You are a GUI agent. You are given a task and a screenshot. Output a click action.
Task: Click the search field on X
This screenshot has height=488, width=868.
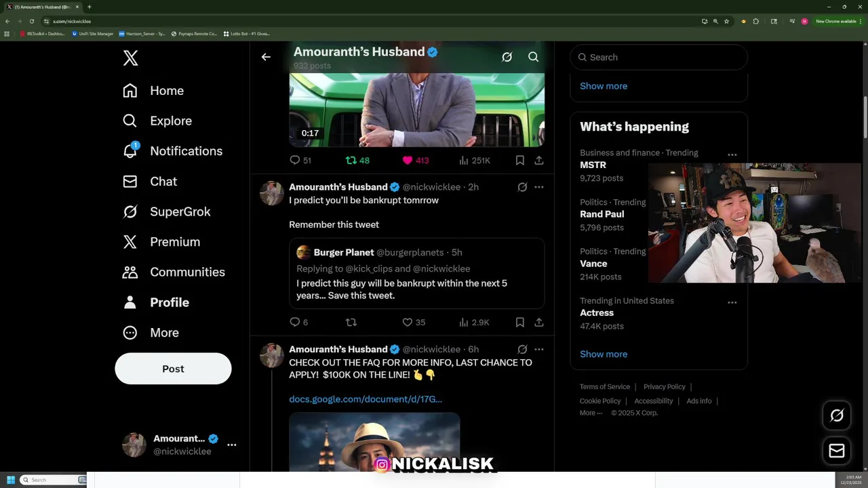658,58
